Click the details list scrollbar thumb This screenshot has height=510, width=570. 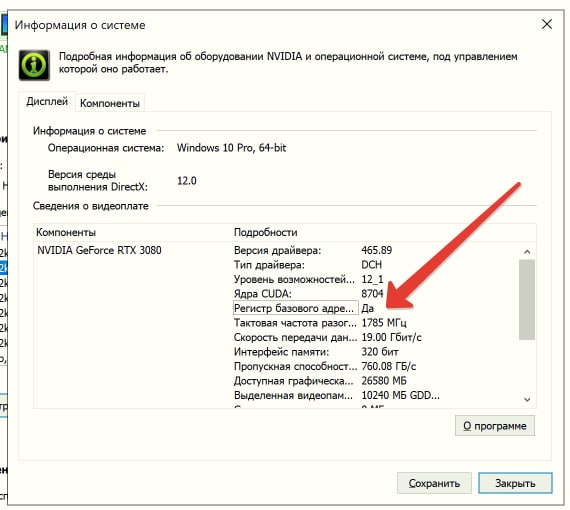(x=527, y=300)
